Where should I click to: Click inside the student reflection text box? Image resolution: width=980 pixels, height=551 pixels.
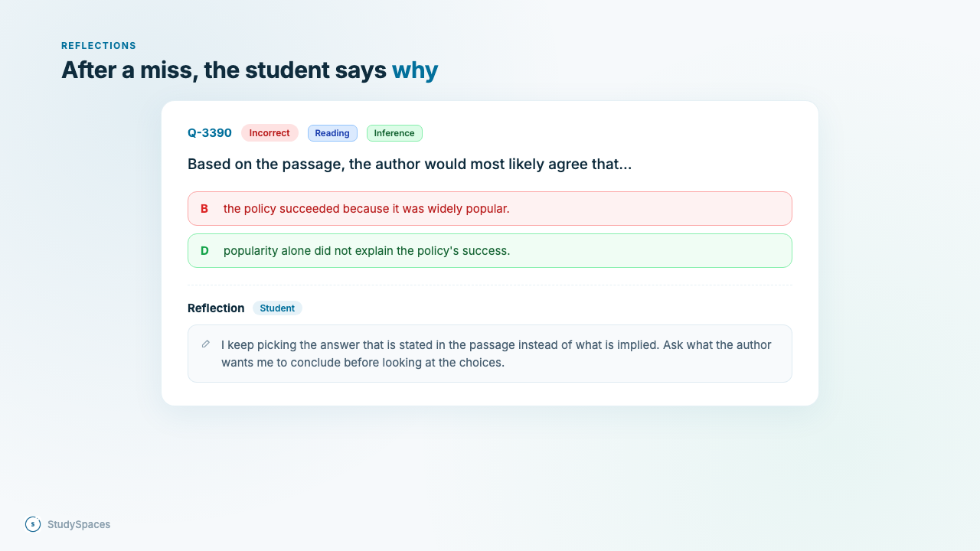[490, 354]
